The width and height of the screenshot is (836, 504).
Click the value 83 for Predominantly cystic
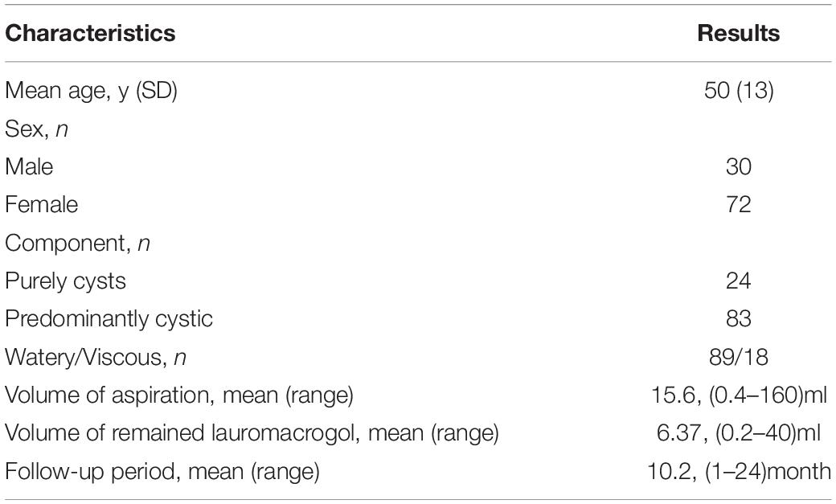point(739,318)
